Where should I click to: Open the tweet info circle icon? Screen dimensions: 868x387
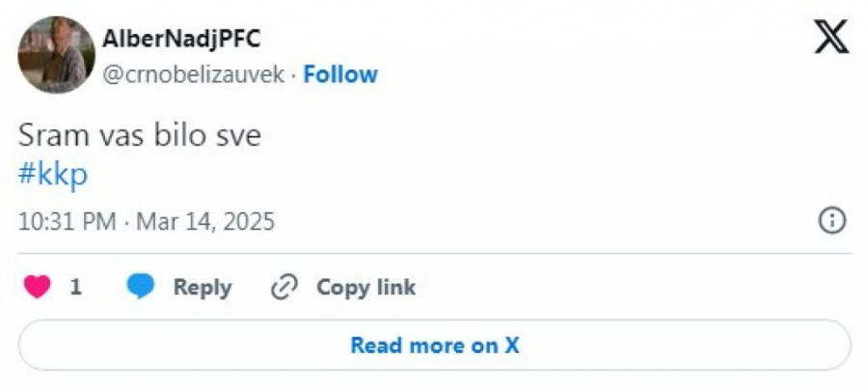point(831,221)
